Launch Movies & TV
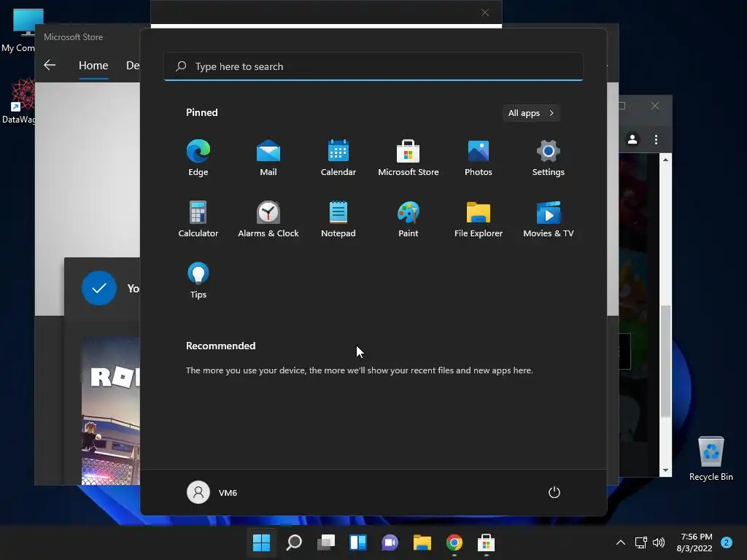 [549, 219]
